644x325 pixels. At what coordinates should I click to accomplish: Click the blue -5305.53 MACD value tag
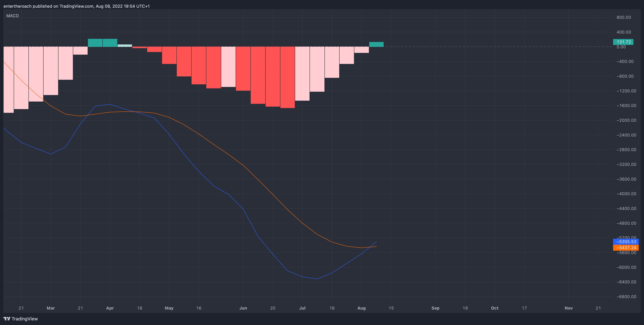click(x=626, y=242)
